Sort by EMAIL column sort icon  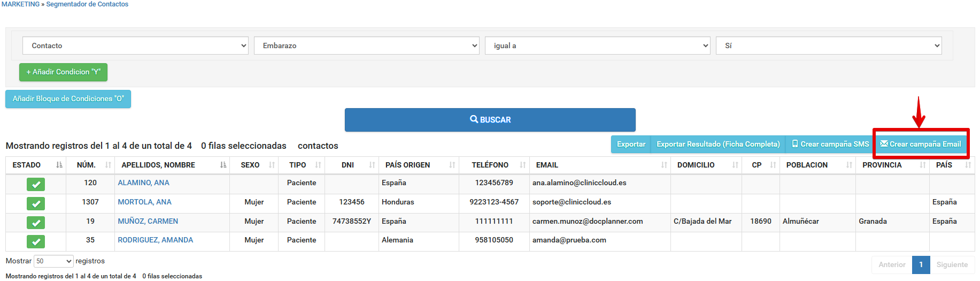click(663, 165)
